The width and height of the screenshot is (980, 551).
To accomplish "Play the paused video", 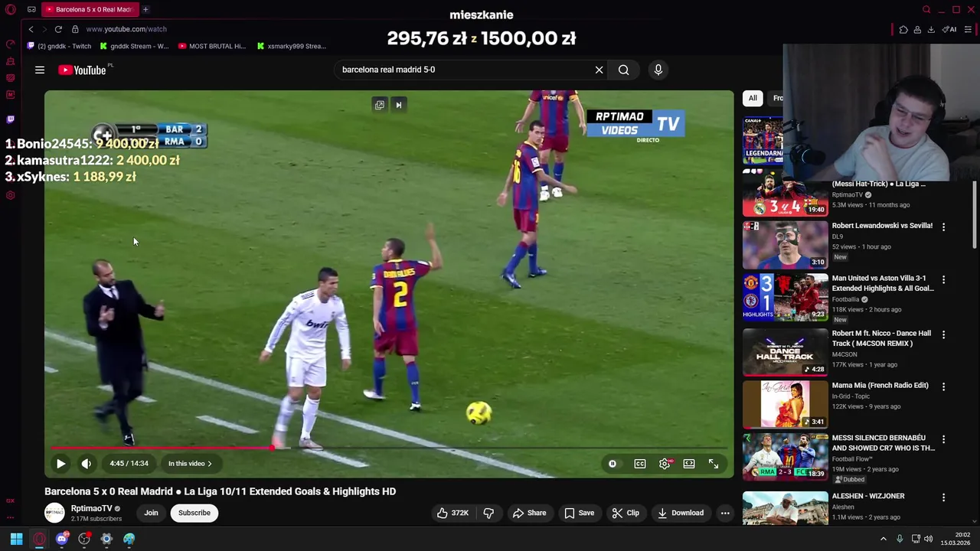I will [60, 463].
